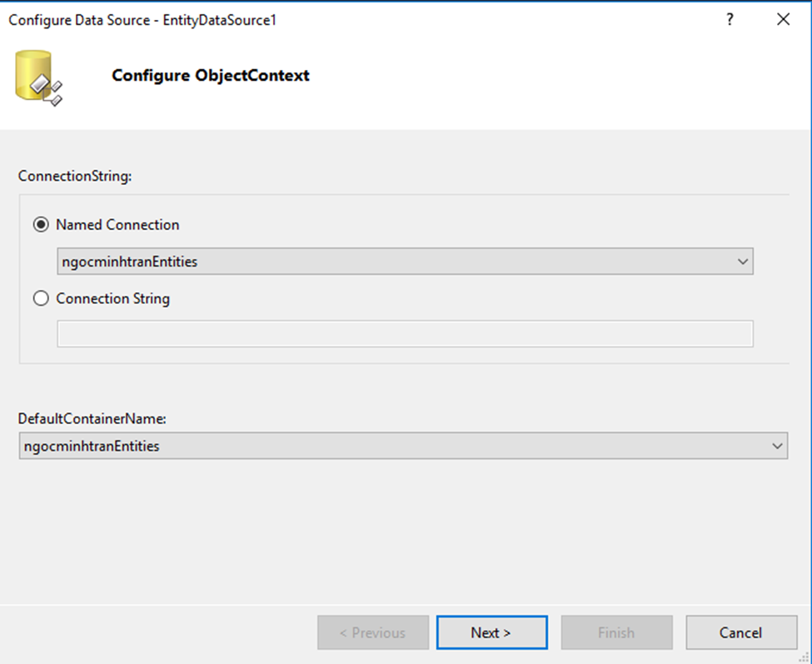
Task: Click the Help question mark icon
Action: point(730,20)
